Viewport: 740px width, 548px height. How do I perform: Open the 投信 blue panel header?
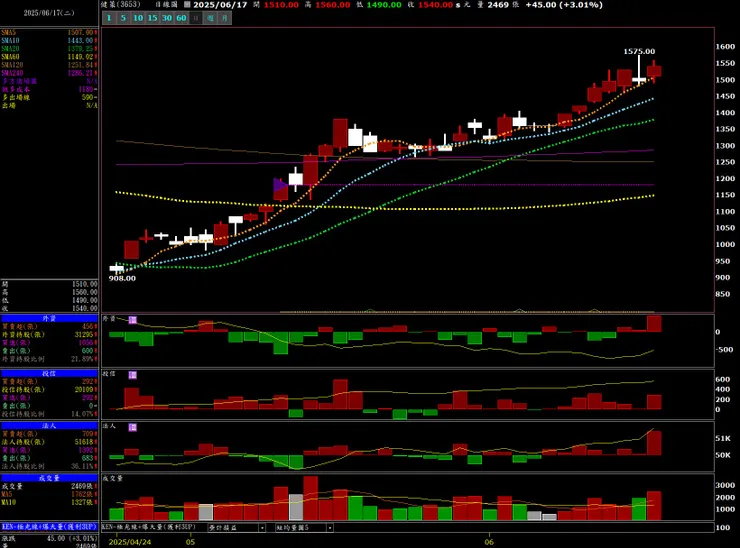coord(49,373)
